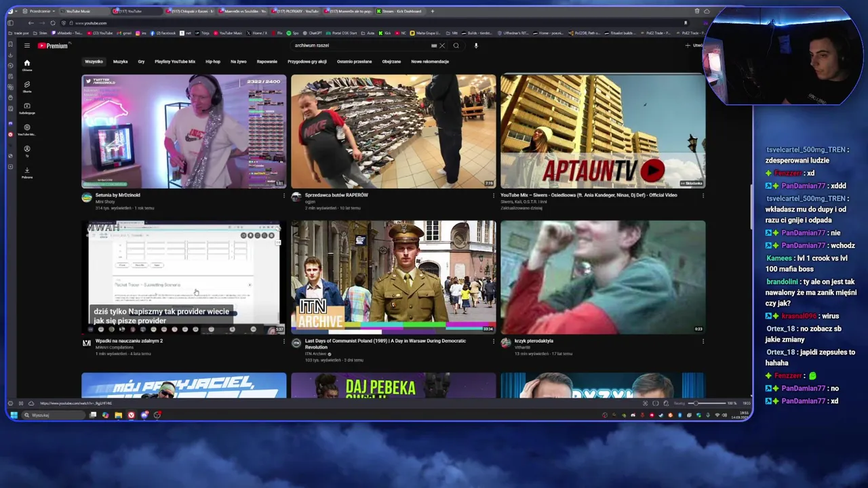Open the 'krzyk pterodaktyla' video thumbnail

pos(603,277)
